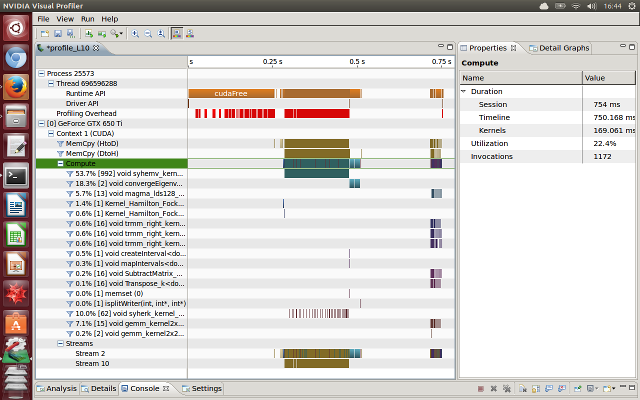Viewport: 640px width, 400px height.
Task: Click filter icon on convergeEigenv row
Action: [70, 184]
